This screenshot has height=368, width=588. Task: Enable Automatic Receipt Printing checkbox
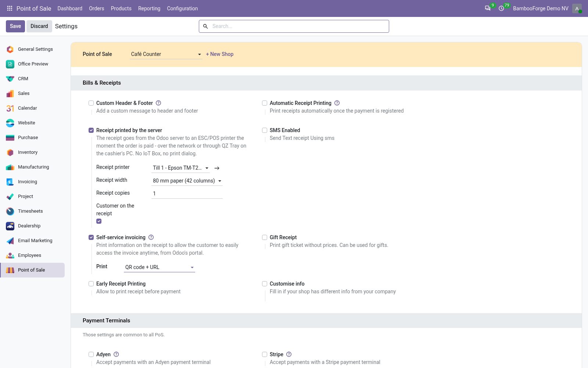click(x=265, y=103)
